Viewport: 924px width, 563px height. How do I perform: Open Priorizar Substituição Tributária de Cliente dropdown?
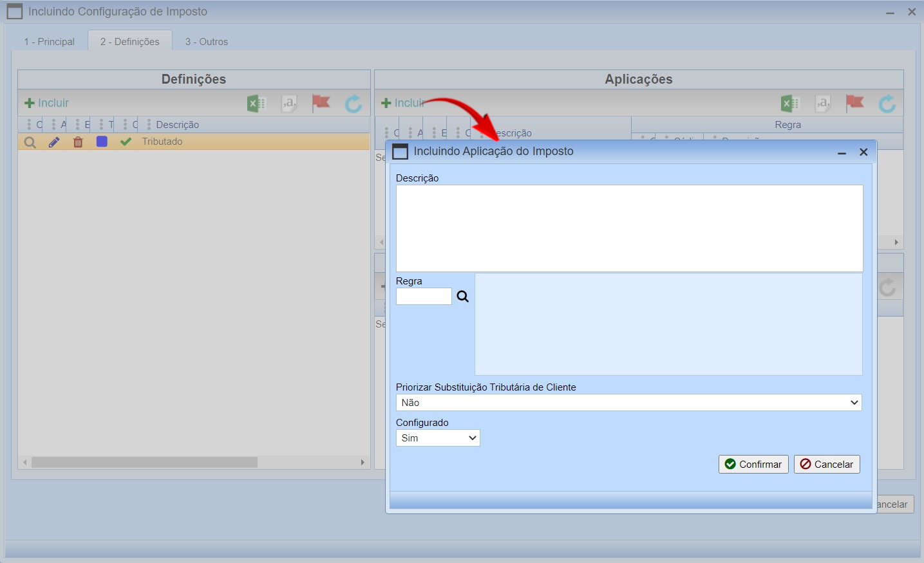[628, 403]
